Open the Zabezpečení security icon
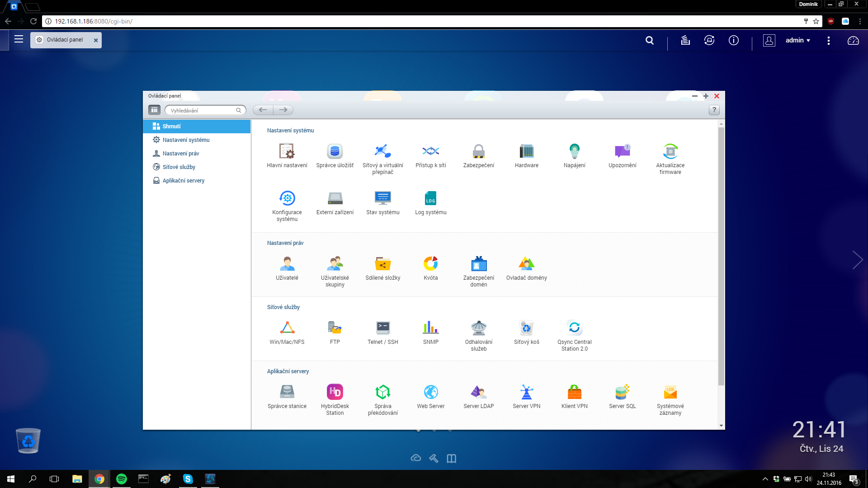The height and width of the screenshot is (488, 868). tap(478, 151)
